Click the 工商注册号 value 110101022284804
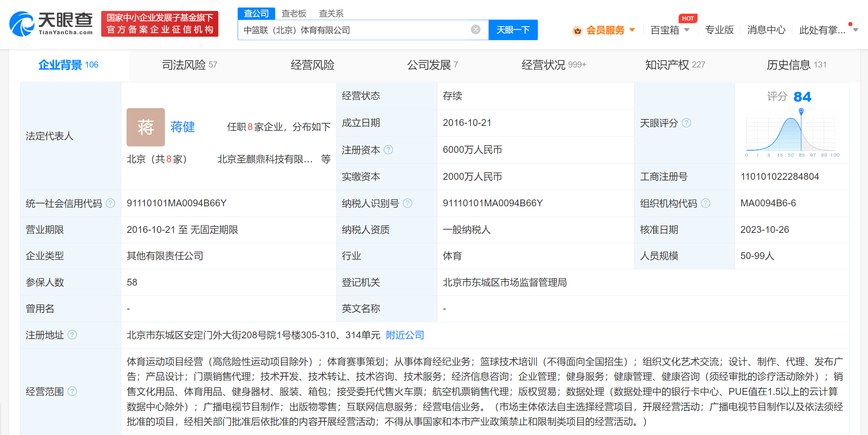Viewport: 868px width, 435px height. (x=780, y=177)
